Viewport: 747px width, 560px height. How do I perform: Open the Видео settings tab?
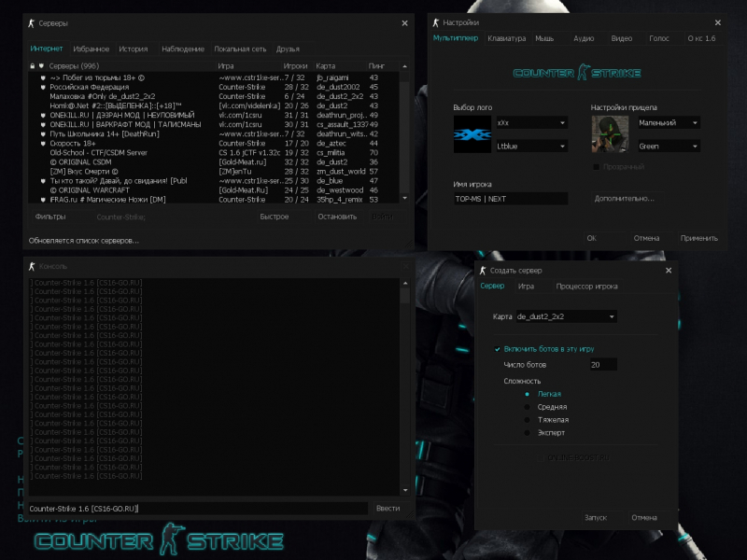(x=622, y=38)
